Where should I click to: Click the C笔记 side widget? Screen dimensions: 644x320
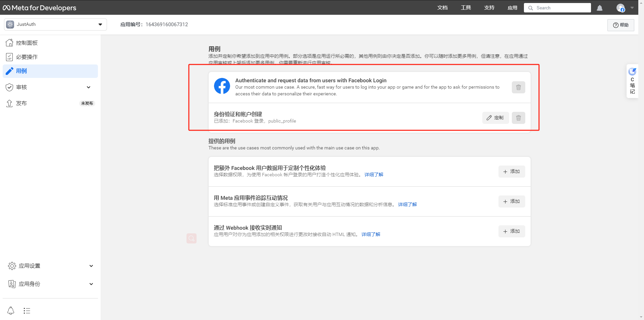tap(632, 81)
